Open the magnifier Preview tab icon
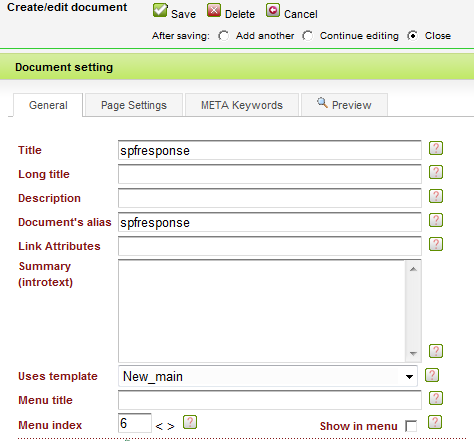This screenshot has height=441, width=474. (x=322, y=103)
